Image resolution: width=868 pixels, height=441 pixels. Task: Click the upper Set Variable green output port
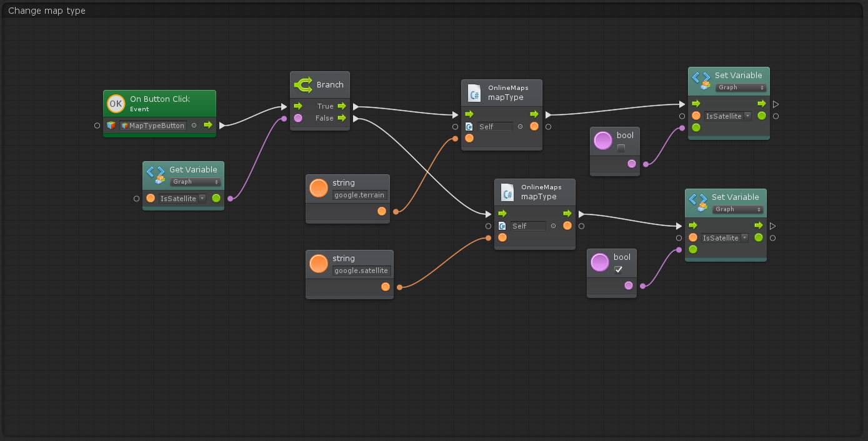click(x=762, y=116)
